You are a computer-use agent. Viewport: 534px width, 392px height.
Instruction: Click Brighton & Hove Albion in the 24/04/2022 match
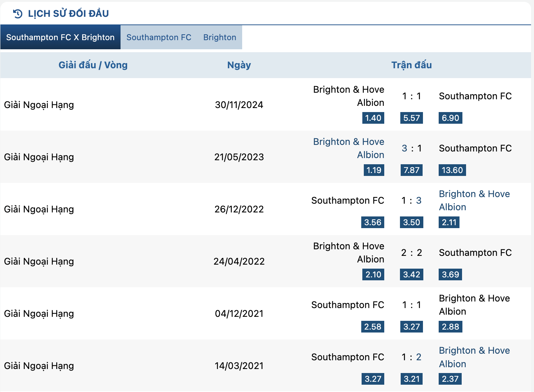tap(349, 253)
